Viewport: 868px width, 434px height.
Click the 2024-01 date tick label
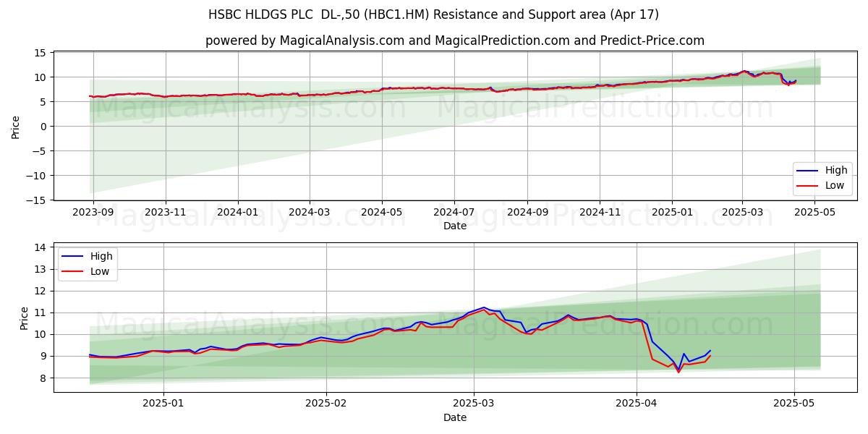coord(238,212)
